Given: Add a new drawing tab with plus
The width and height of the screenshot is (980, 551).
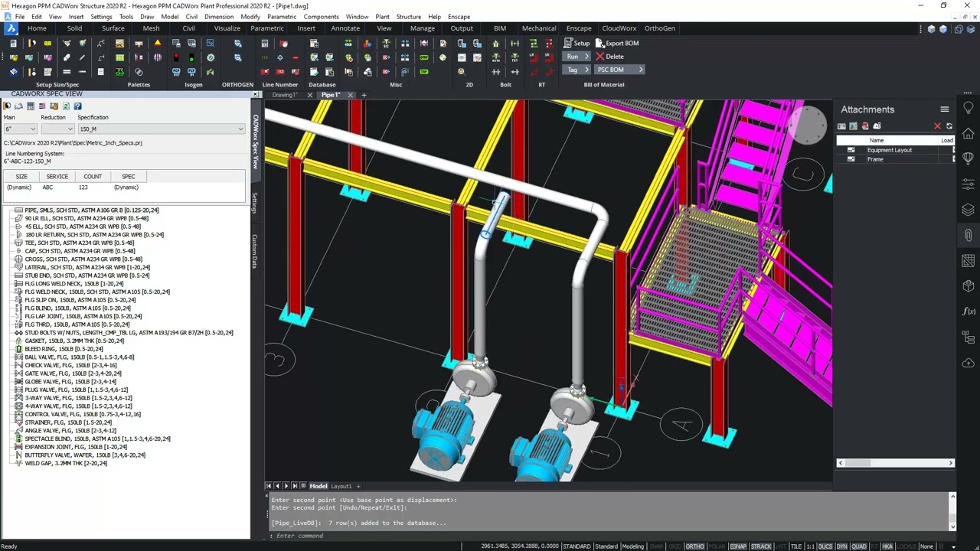Looking at the screenshot, I should (x=364, y=95).
